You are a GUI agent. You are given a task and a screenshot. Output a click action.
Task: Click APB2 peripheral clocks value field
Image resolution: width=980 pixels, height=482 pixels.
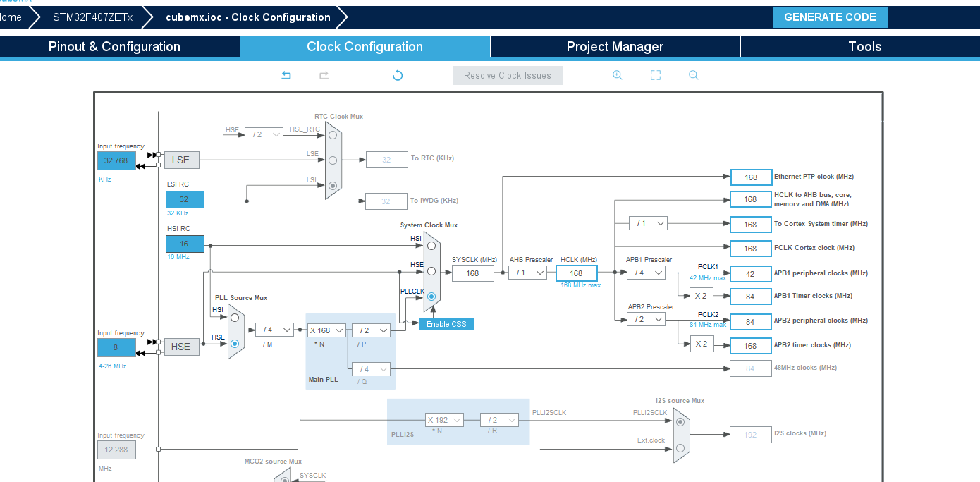[x=751, y=322]
